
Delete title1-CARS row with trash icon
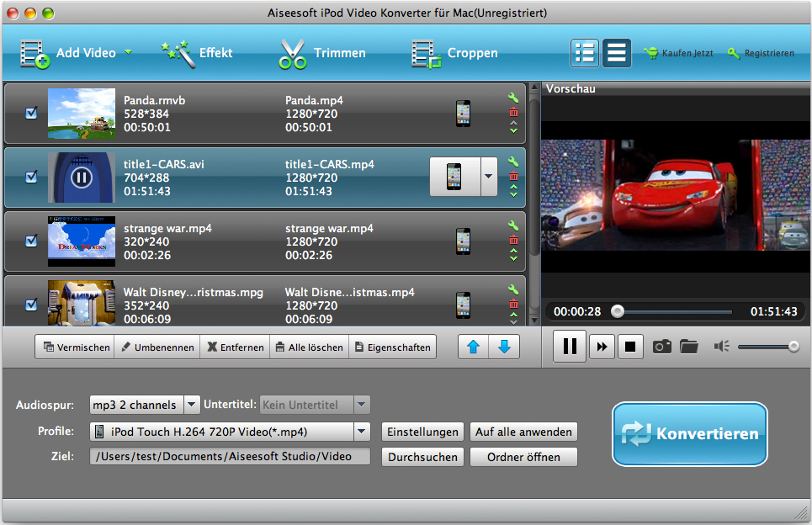click(513, 176)
